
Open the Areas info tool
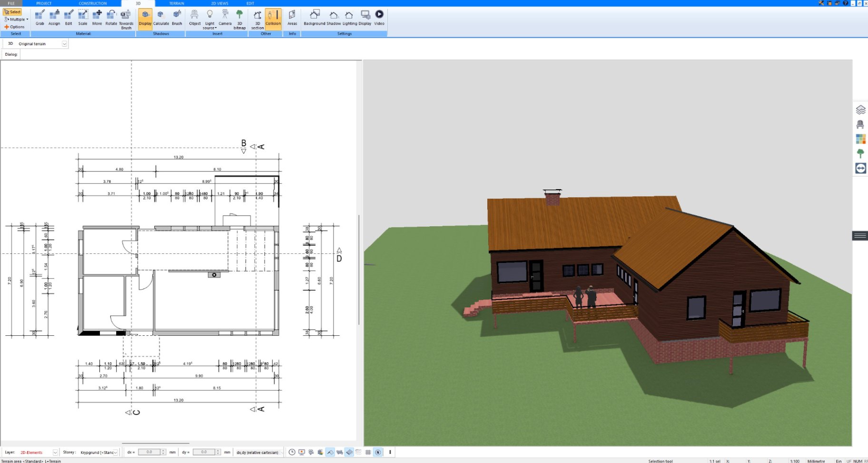[x=292, y=18]
